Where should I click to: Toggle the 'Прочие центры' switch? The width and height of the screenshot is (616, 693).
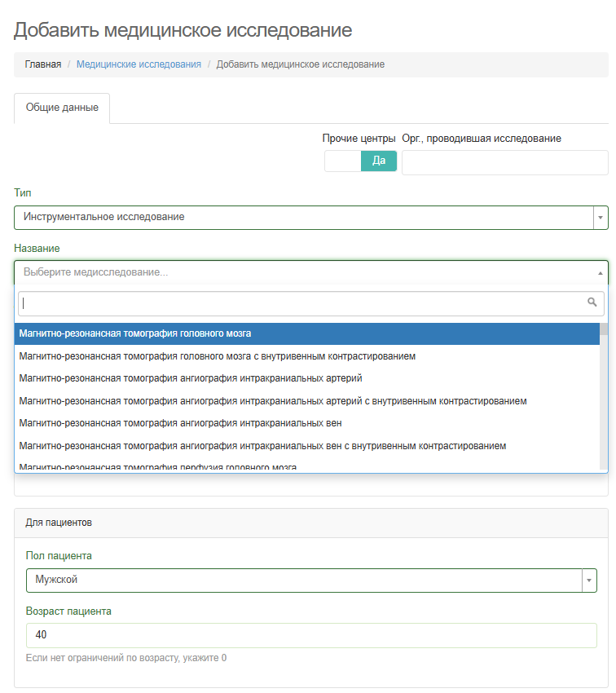click(360, 161)
